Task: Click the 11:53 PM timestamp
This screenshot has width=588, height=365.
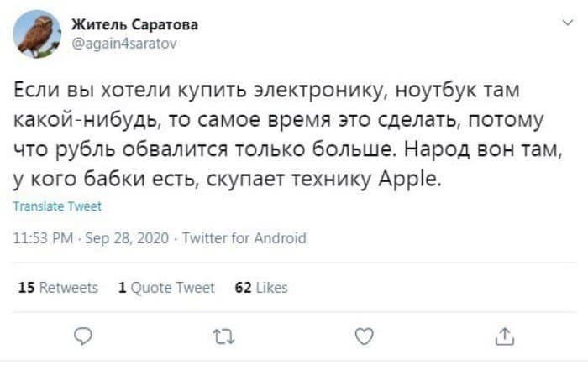Action: click(43, 238)
